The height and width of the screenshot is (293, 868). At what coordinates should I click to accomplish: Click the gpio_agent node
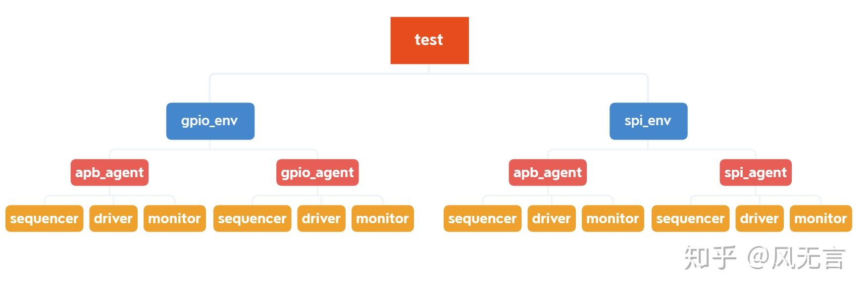point(317,172)
